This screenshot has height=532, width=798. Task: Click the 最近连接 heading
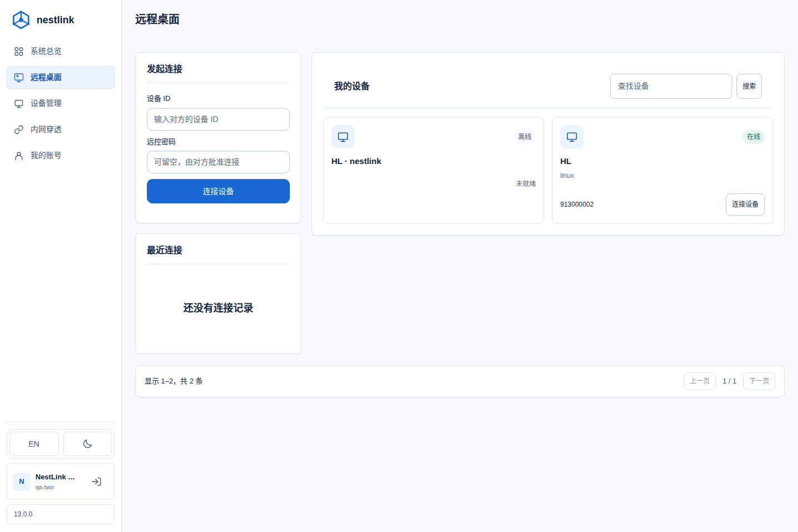point(165,250)
